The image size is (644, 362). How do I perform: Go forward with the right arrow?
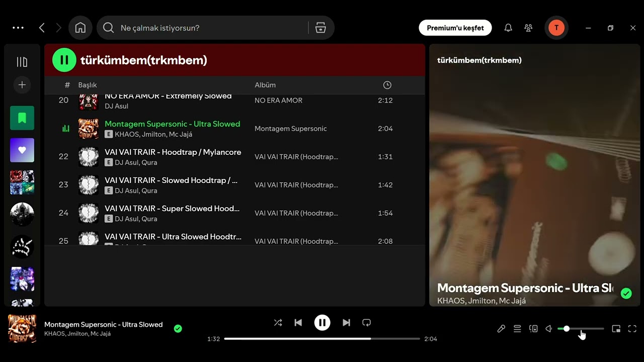pos(58,28)
